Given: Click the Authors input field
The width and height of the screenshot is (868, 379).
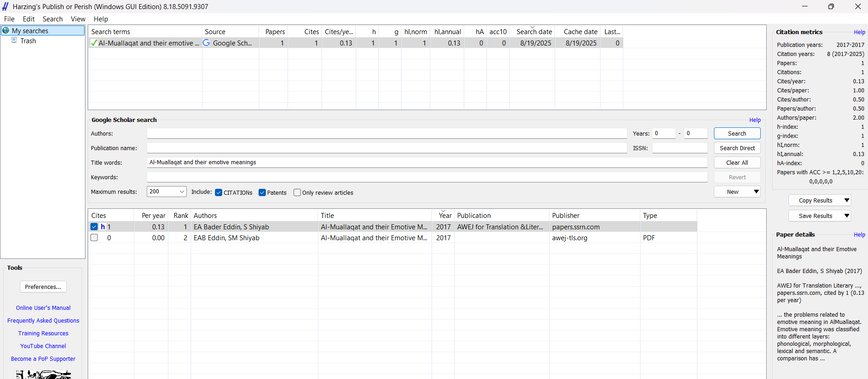Looking at the screenshot, I should pyautogui.click(x=387, y=133).
